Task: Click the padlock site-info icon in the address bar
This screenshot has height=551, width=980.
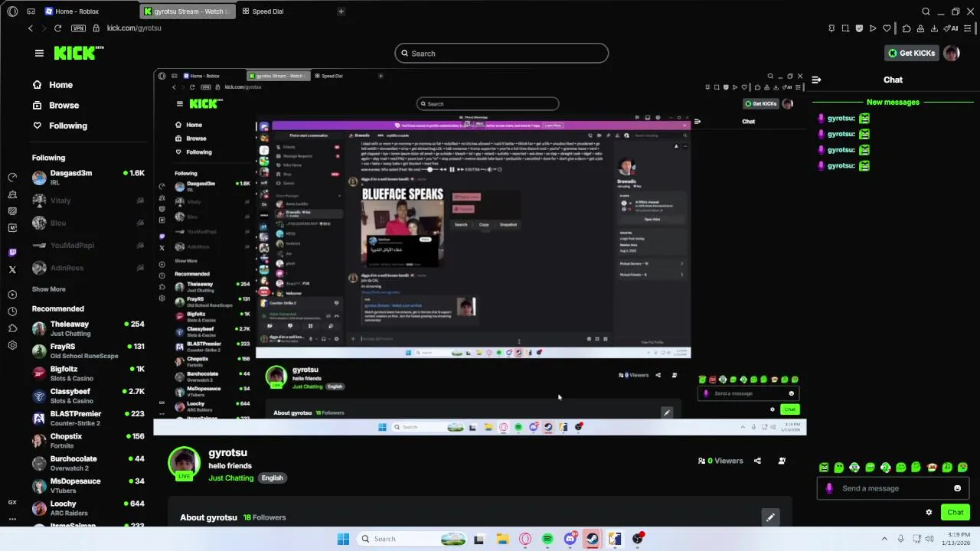Action: [x=96, y=28]
